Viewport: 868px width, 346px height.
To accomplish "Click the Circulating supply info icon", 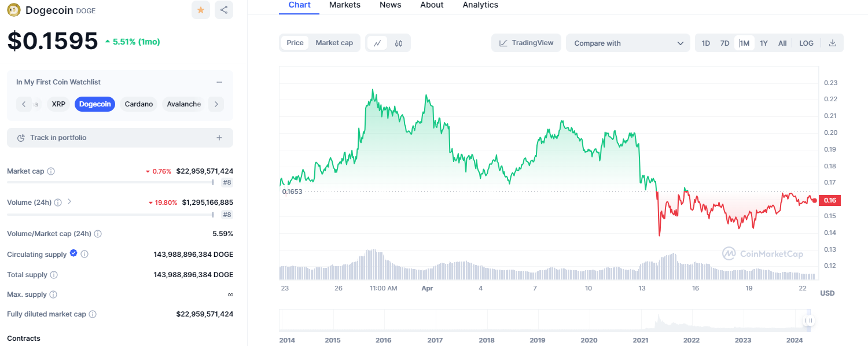I will pyautogui.click(x=84, y=254).
